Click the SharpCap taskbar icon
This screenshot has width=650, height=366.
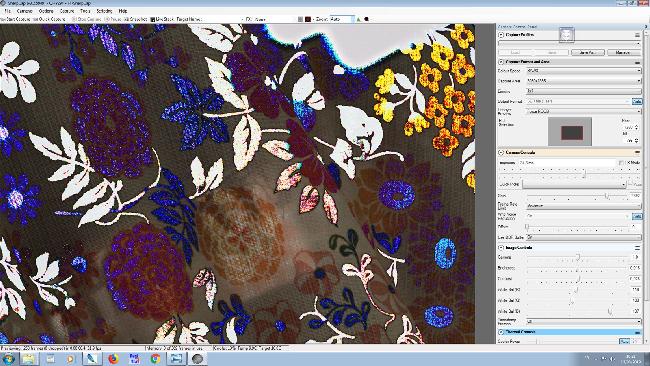[x=198, y=359]
